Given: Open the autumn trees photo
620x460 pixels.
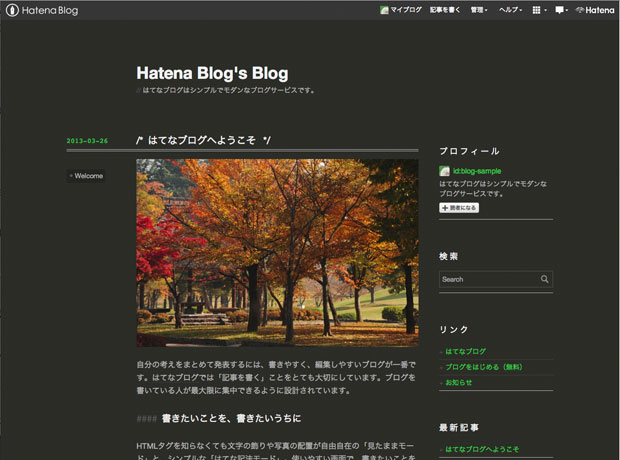Looking at the screenshot, I should pos(277,253).
